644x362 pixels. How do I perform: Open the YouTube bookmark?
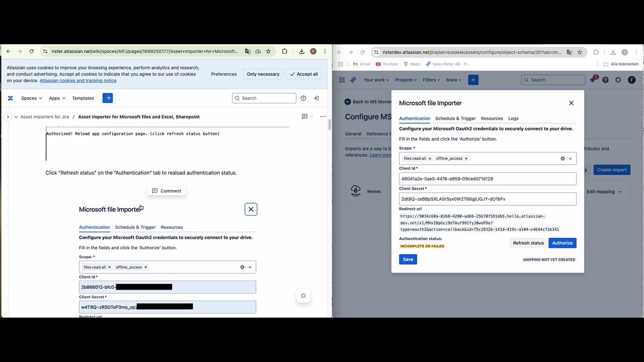tap(386, 64)
